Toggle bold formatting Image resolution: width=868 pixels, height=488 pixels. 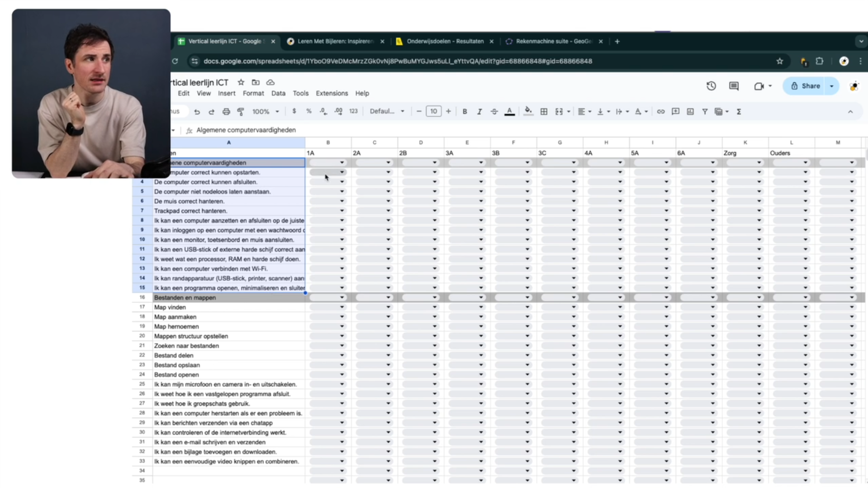465,112
